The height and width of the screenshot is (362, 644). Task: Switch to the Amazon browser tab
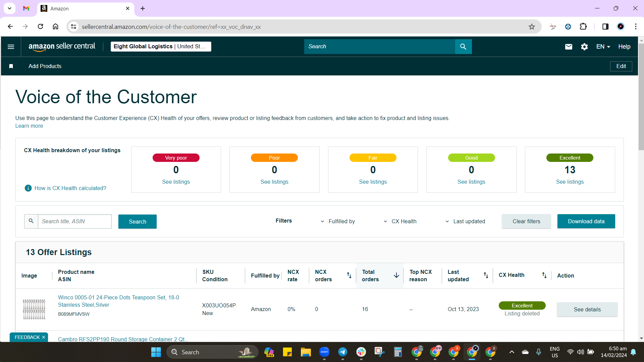pyautogui.click(x=86, y=8)
